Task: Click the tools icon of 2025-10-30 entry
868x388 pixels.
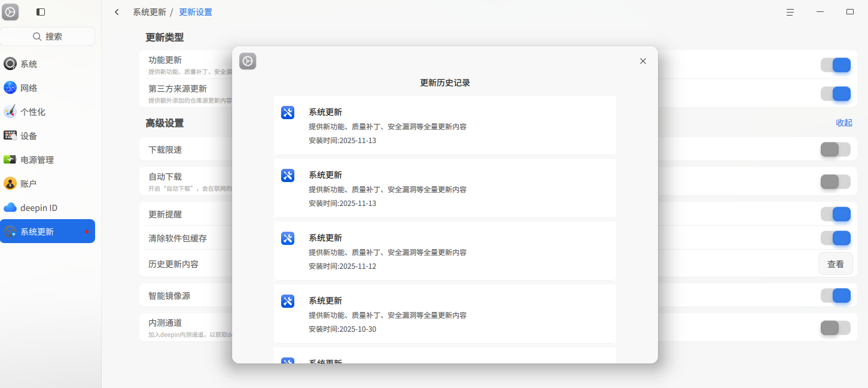Action: [x=288, y=301]
